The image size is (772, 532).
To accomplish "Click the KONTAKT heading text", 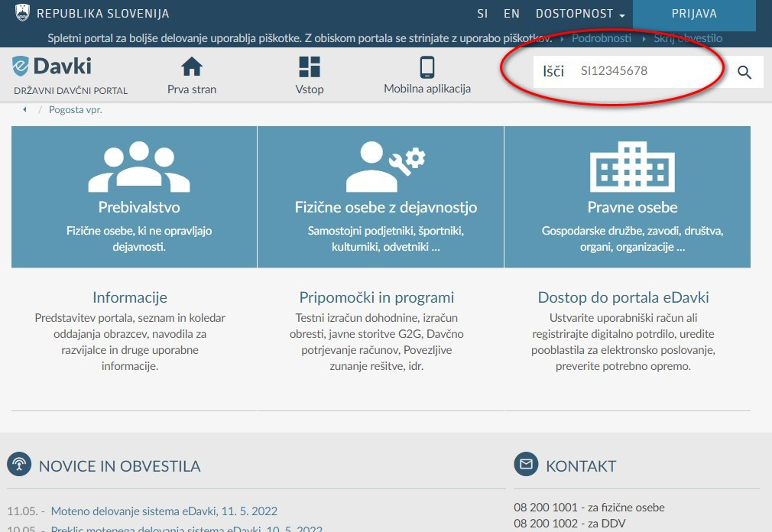I will (581, 466).
